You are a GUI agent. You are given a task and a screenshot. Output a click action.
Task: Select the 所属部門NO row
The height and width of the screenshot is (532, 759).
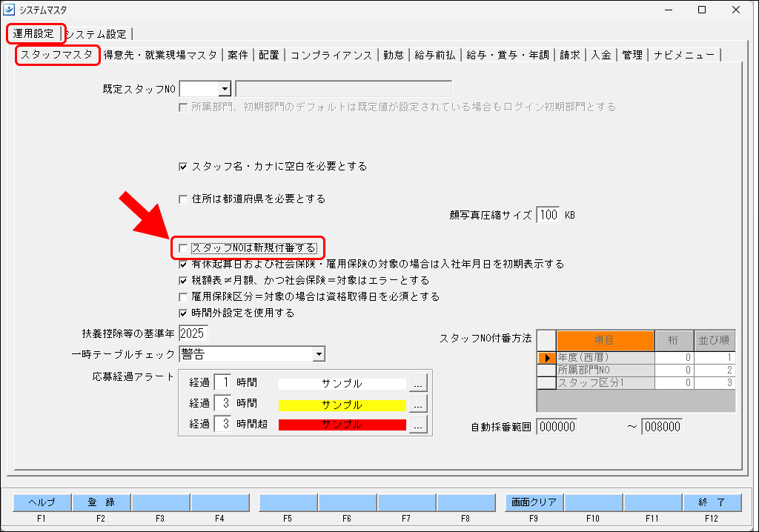pyautogui.click(x=636, y=370)
